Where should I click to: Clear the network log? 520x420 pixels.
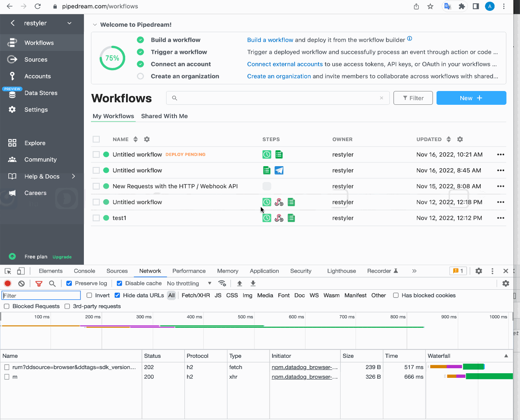[x=21, y=283]
